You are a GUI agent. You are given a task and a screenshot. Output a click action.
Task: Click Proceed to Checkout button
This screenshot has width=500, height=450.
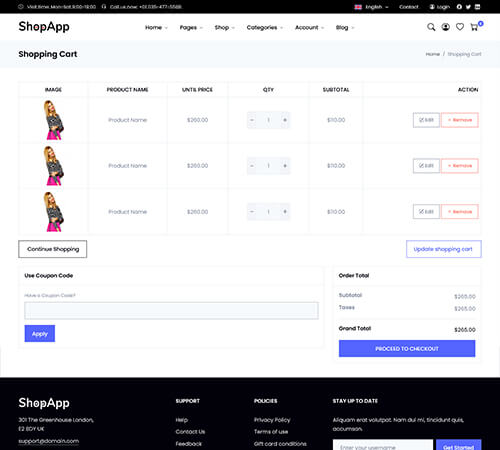[407, 349]
